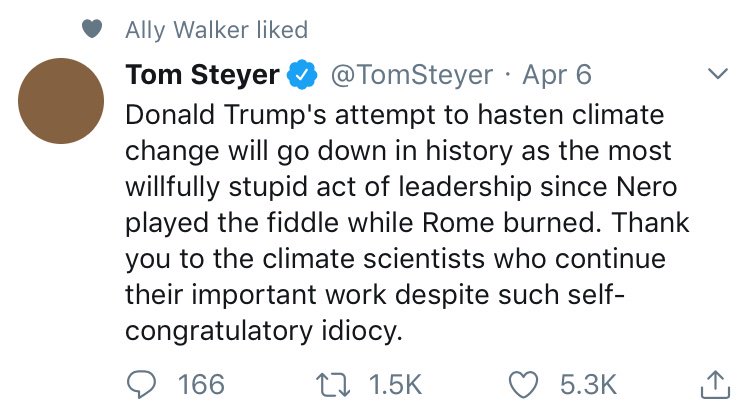Tap the 'climate scientists' line of tweet

(395, 259)
